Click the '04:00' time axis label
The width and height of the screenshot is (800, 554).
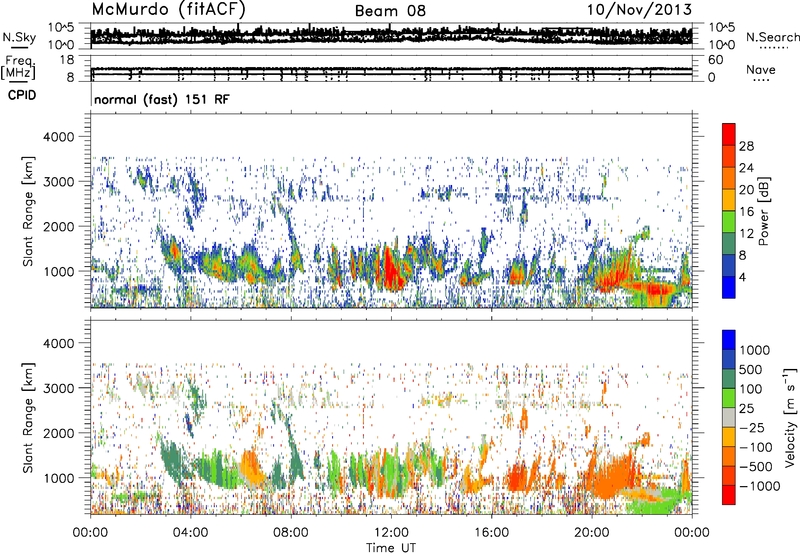click(x=190, y=533)
